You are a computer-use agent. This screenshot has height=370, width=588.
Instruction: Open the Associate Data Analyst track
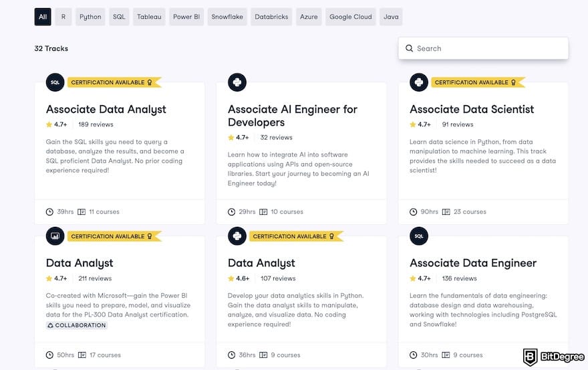pyautogui.click(x=106, y=109)
